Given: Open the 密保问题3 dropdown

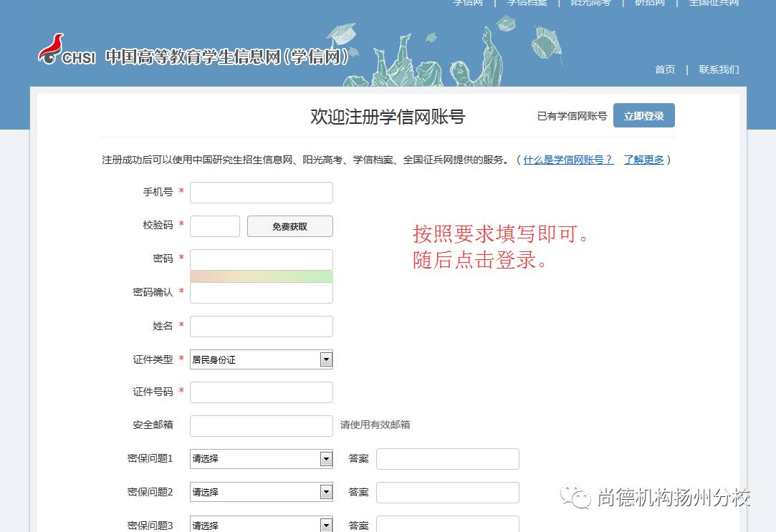Looking at the screenshot, I should coord(262,524).
